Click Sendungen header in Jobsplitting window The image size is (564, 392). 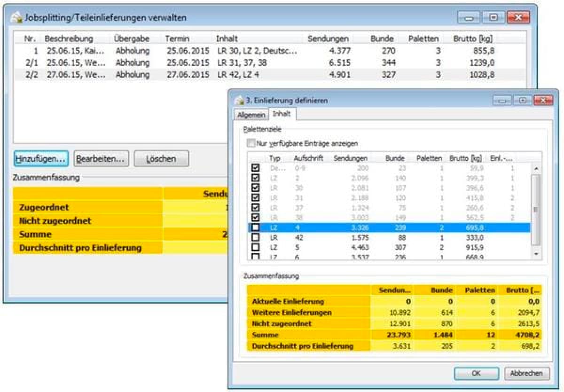(x=328, y=39)
